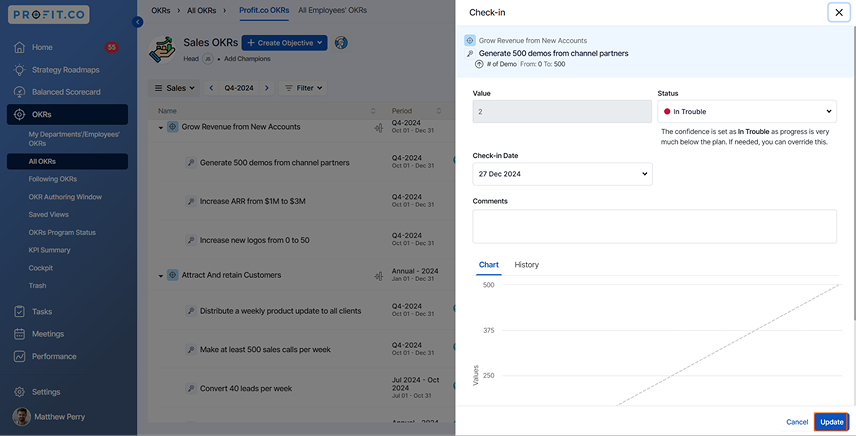856x436 pixels.
Task: Switch to the History tab
Action: pyautogui.click(x=526, y=265)
